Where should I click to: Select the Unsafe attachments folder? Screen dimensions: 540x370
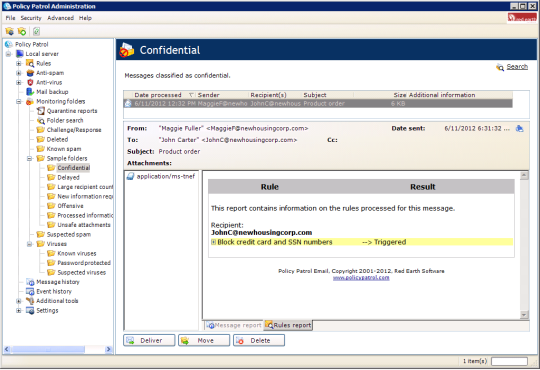pyautogui.click(x=84, y=225)
